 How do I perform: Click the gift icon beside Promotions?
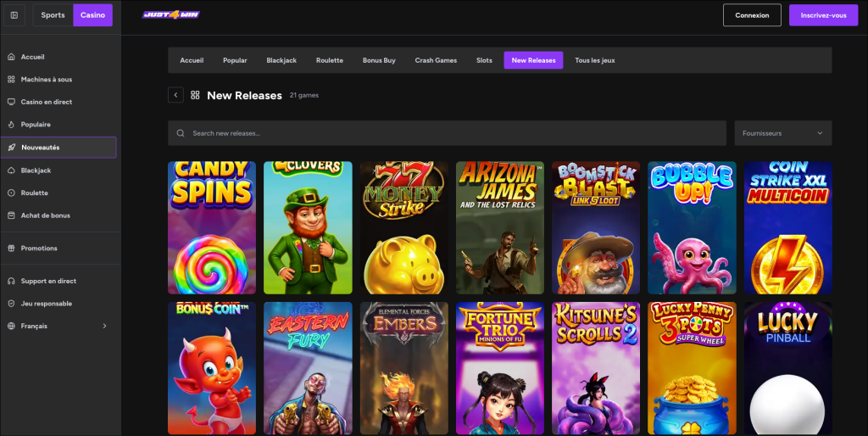(x=11, y=249)
